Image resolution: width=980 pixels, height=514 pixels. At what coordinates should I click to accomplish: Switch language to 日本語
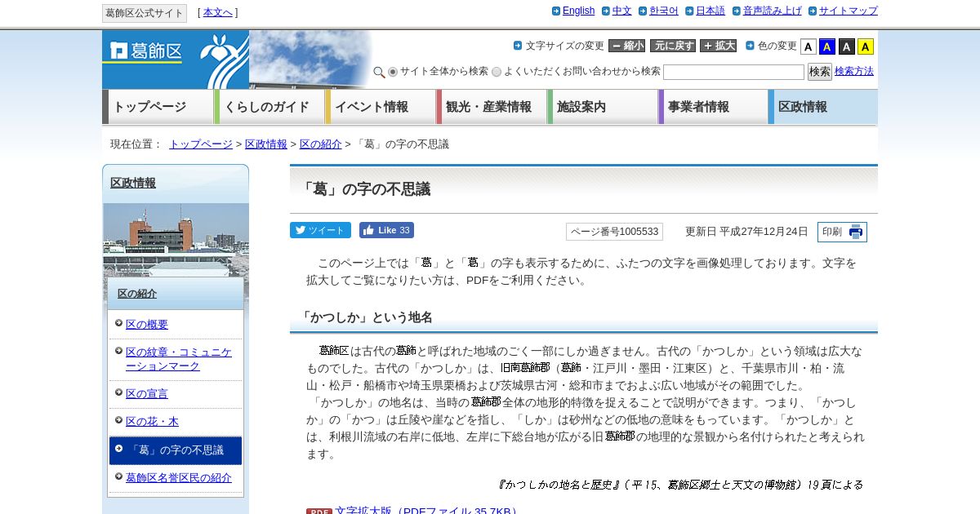[x=710, y=11]
